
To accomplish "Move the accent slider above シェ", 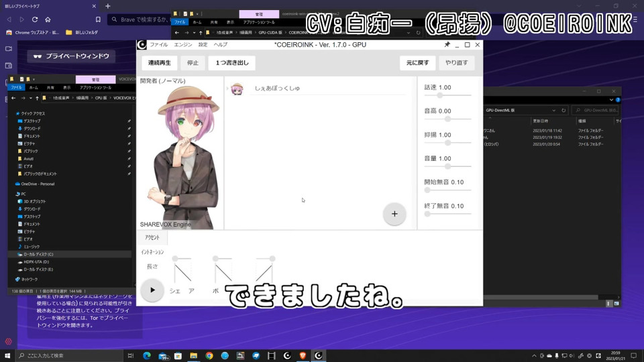I will click(x=182, y=259).
